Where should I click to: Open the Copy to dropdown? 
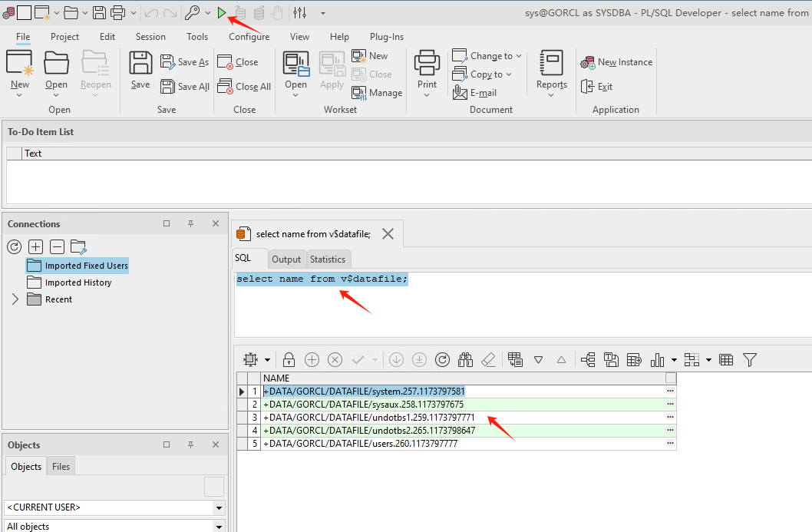coord(482,74)
